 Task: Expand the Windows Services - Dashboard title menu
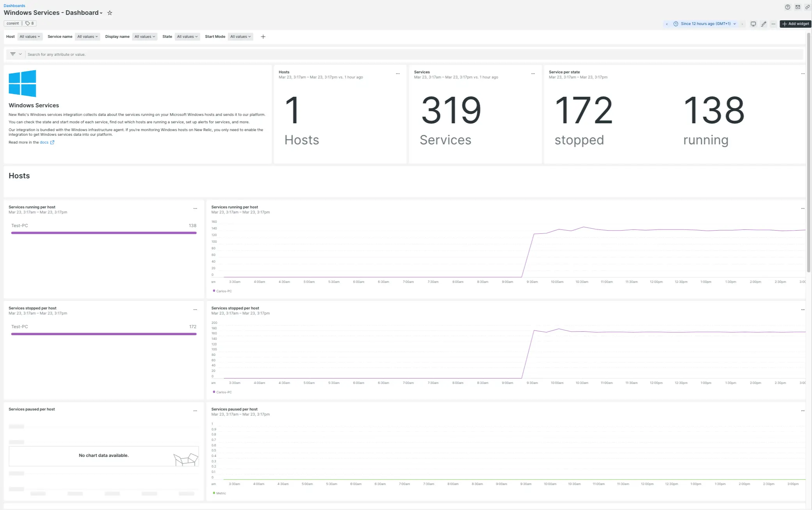tap(102, 12)
